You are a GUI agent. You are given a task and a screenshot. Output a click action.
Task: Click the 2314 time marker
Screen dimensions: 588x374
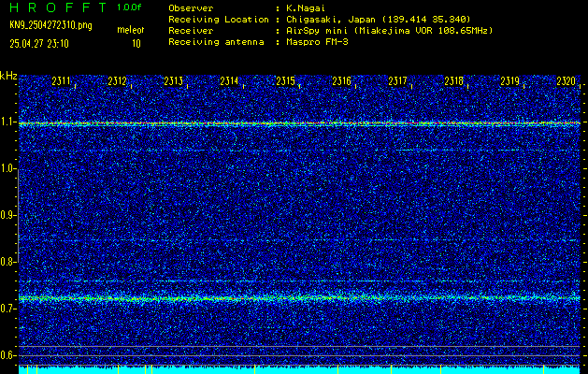click(x=229, y=81)
